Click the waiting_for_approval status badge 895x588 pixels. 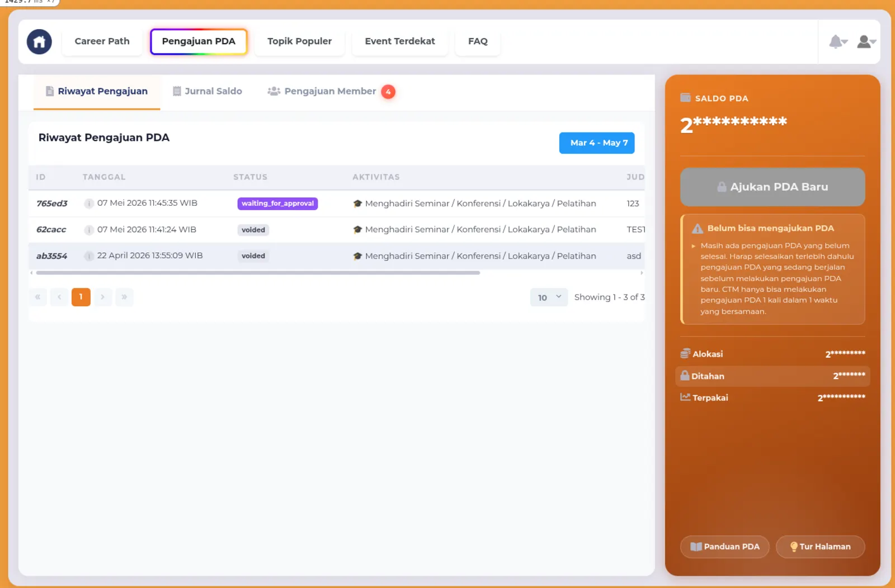click(x=277, y=203)
